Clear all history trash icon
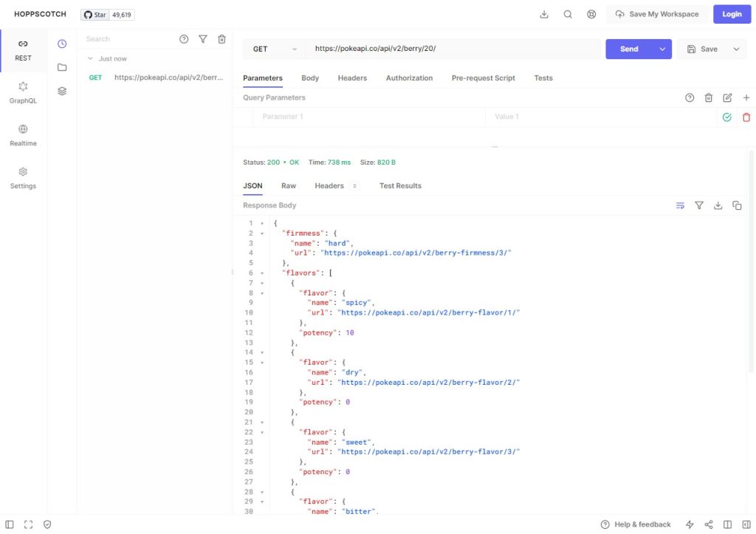The image size is (756, 534). click(221, 39)
